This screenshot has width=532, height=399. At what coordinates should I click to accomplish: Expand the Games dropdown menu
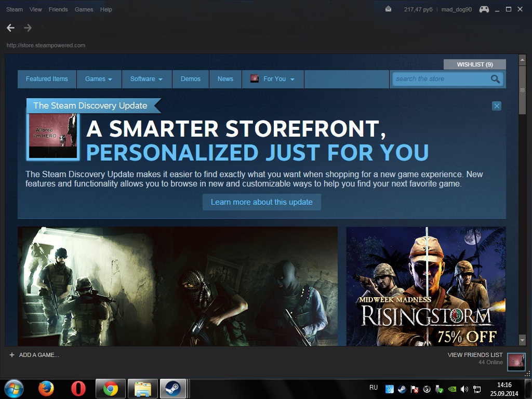[x=99, y=79]
